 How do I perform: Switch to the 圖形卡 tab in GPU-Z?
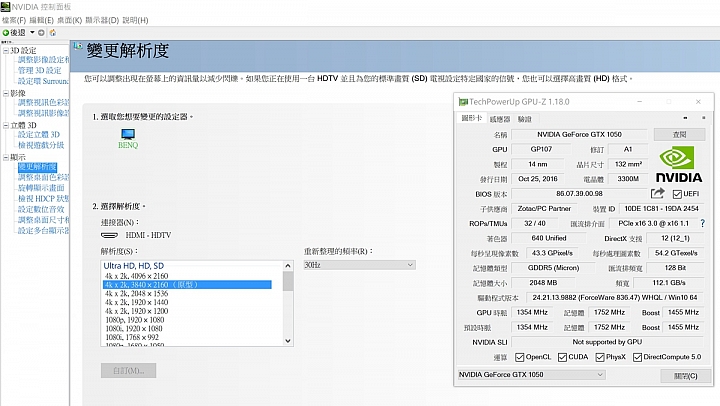(472, 118)
